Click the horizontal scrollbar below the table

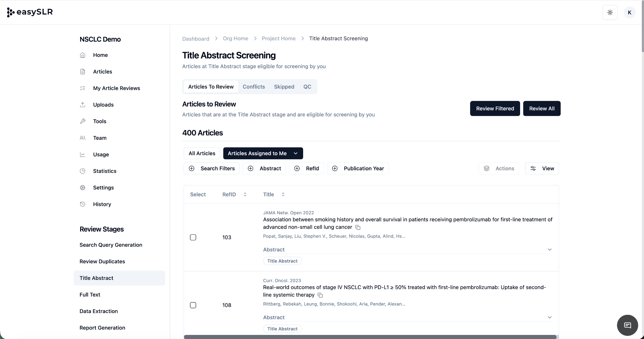(x=370, y=337)
